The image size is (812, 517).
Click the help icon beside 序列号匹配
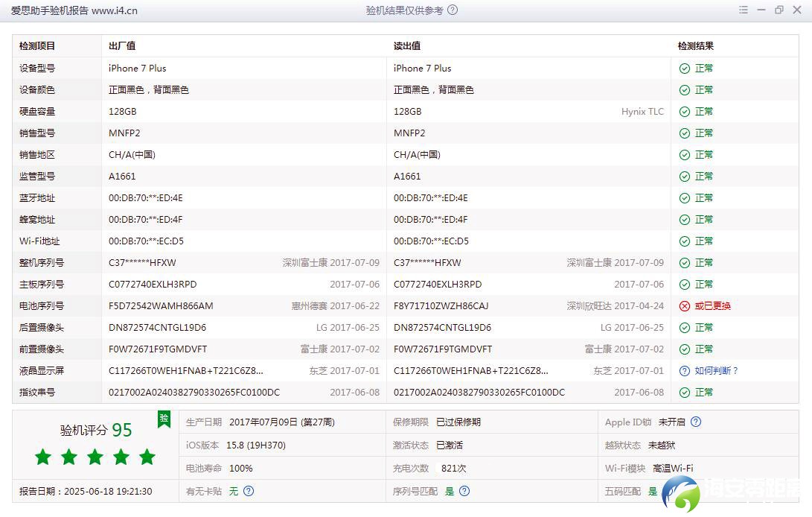tap(464, 491)
